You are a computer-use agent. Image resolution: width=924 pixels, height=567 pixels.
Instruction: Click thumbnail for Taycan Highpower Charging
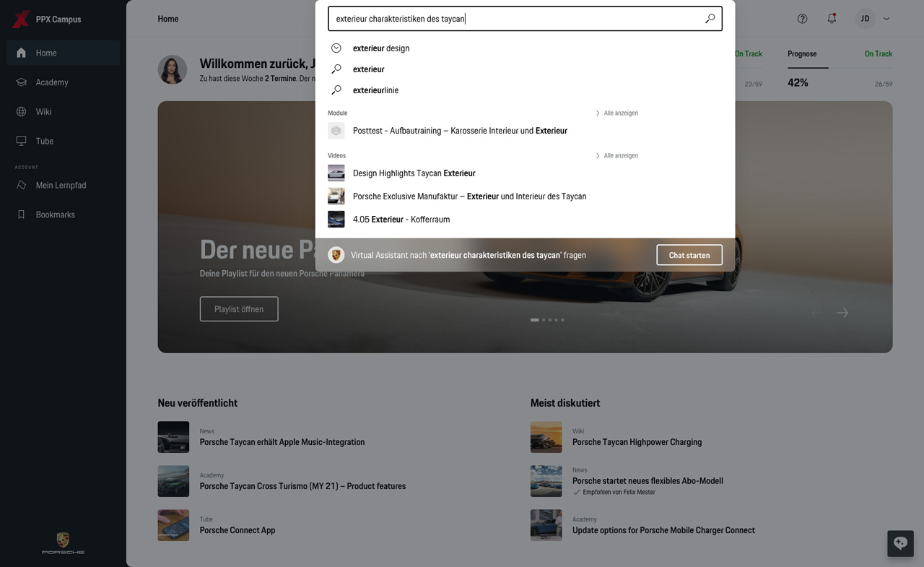click(x=546, y=437)
